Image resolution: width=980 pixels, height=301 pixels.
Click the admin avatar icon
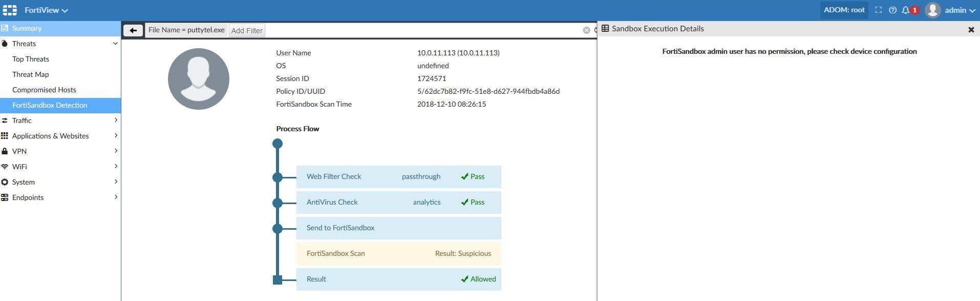pos(933,10)
